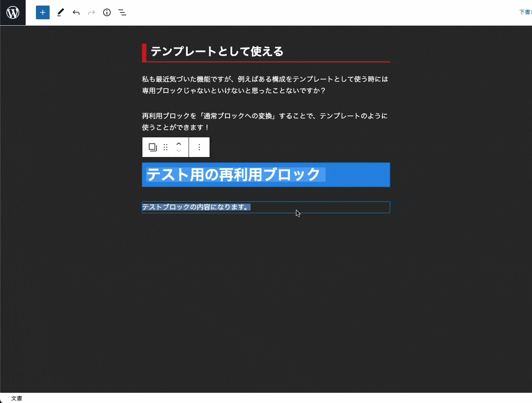Click the reusable block type icon
The image size is (532, 403).
click(153, 147)
